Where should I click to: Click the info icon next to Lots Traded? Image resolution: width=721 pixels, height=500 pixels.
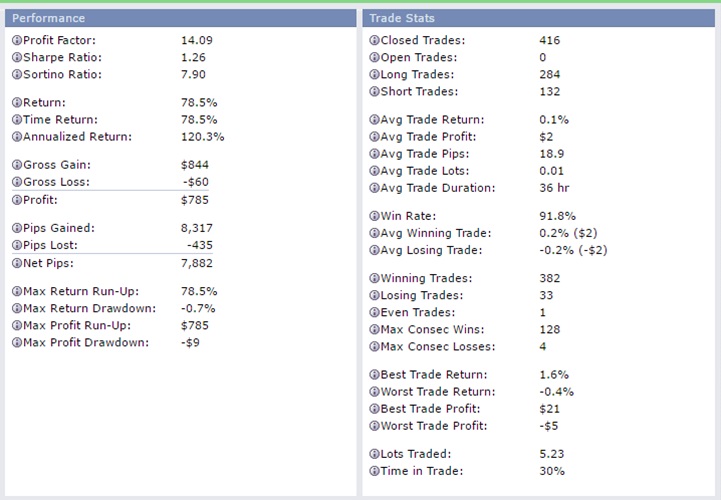pyautogui.click(x=374, y=454)
